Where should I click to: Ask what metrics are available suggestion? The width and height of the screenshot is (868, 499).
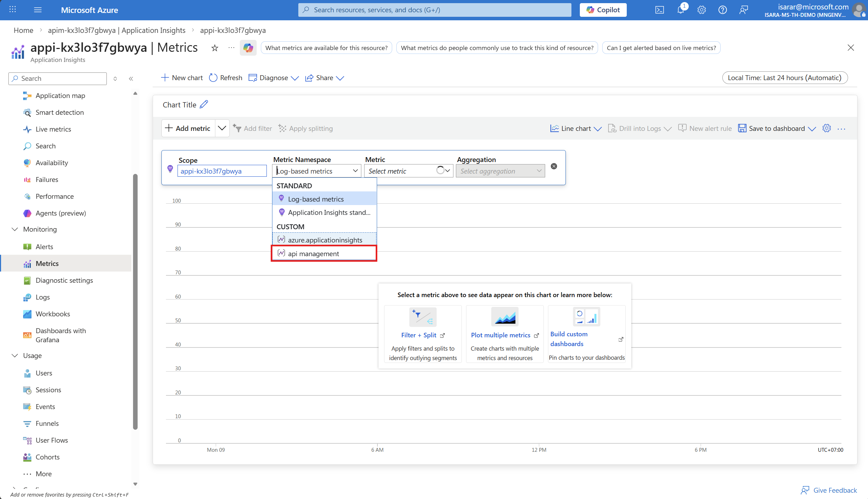click(326, 48)
